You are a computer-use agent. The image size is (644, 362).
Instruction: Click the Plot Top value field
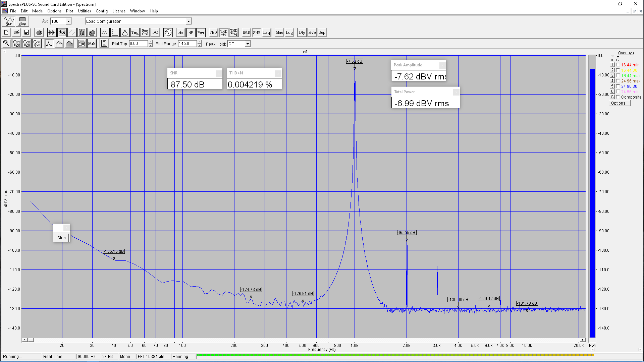click(139, 44)
